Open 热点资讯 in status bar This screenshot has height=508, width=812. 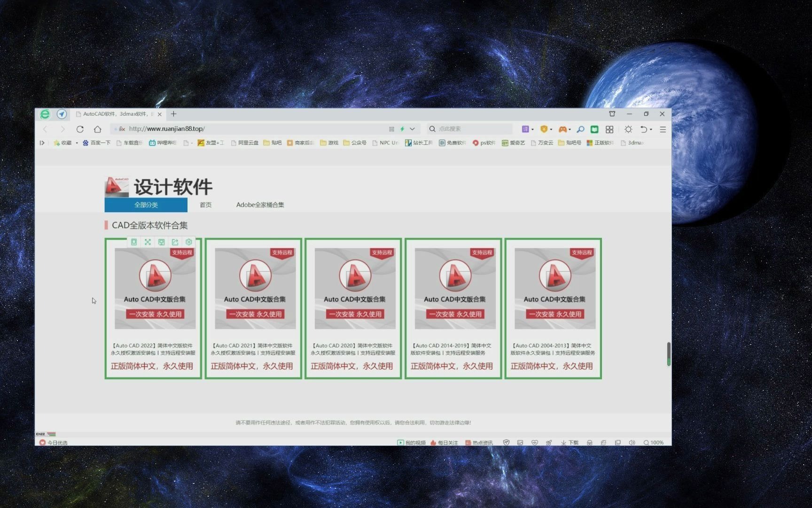(479, 443)
